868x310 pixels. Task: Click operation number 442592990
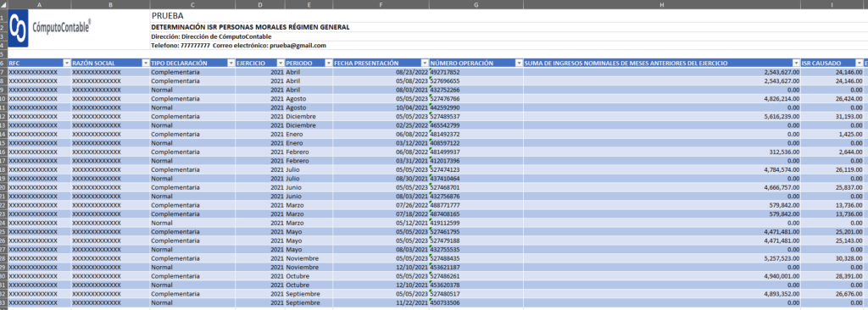[444, 108]
